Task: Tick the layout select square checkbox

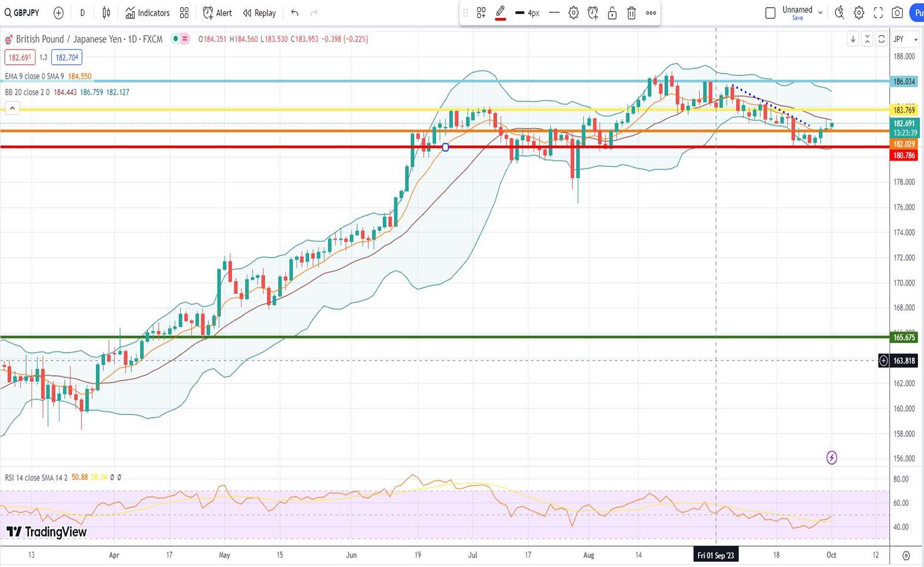Action: click(770, 12)
